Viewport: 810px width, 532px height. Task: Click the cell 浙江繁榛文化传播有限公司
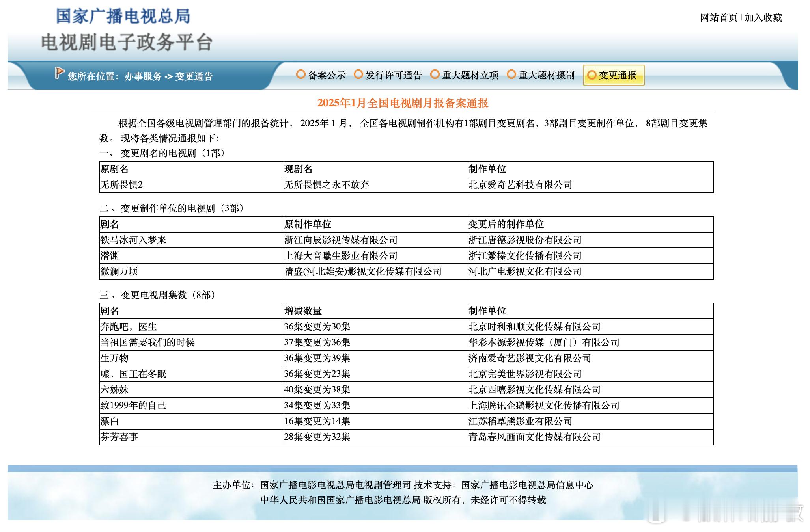point(590,256)
